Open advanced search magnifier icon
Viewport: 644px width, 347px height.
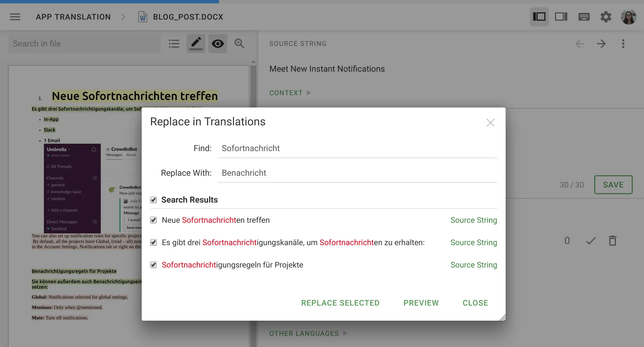(239, 44)
